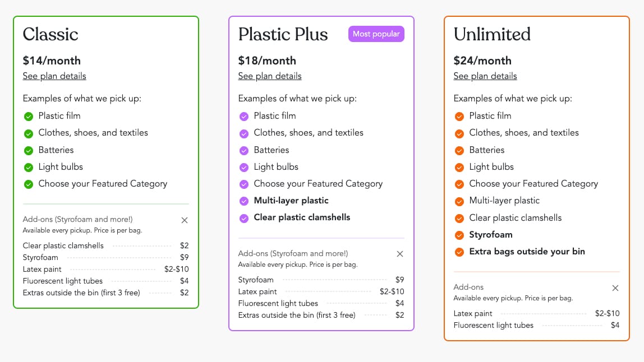
Task: Select the Classic plan heading
Action: coord(50,34)
